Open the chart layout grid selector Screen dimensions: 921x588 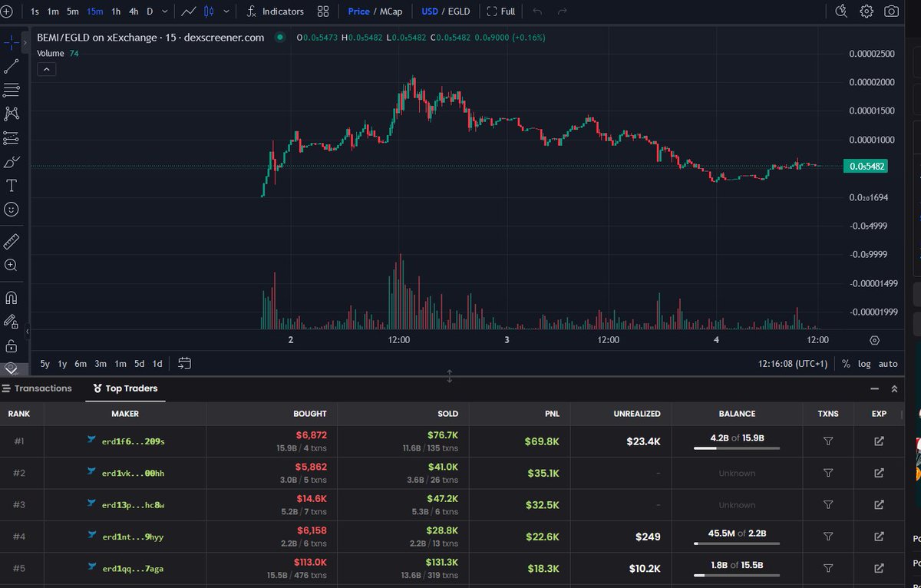point(323,12)
